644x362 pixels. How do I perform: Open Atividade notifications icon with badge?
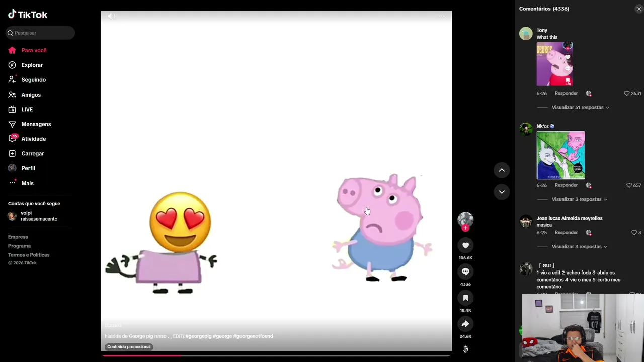click(13, 138)
